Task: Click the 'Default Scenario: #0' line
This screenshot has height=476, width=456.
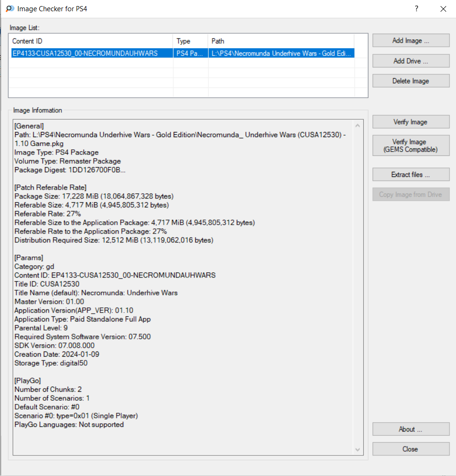Action: pyautogui.click(x=47, y=407)
